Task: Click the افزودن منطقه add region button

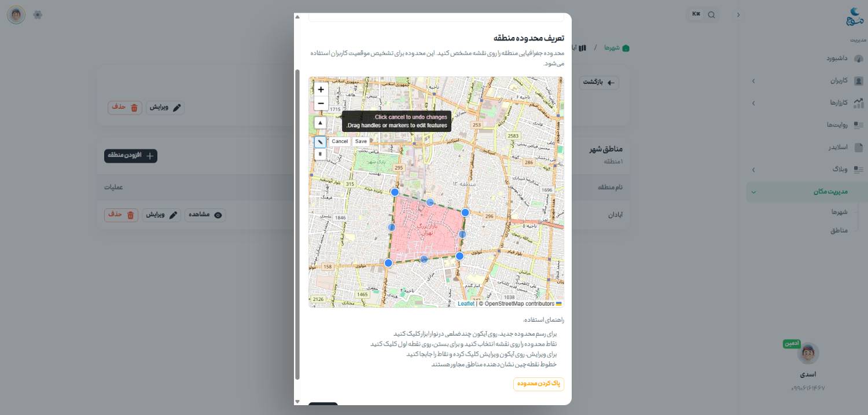Action: 131,156
